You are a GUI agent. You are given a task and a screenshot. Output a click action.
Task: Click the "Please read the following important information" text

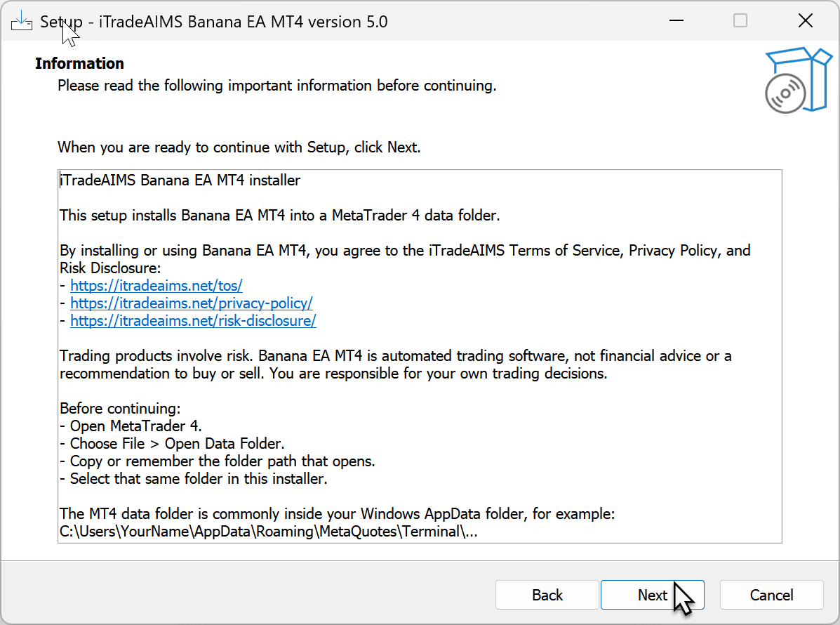277,86
